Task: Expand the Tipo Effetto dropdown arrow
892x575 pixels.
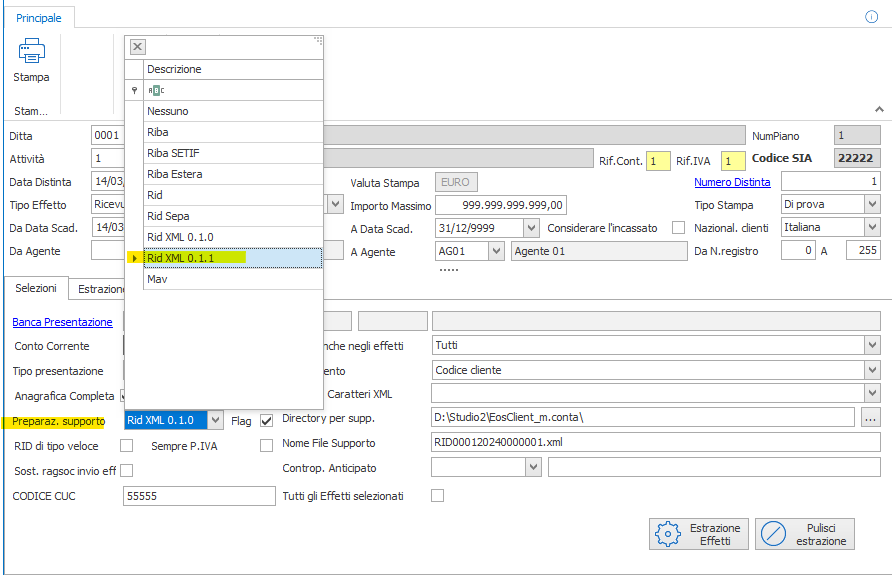Action: coord(336,204)
